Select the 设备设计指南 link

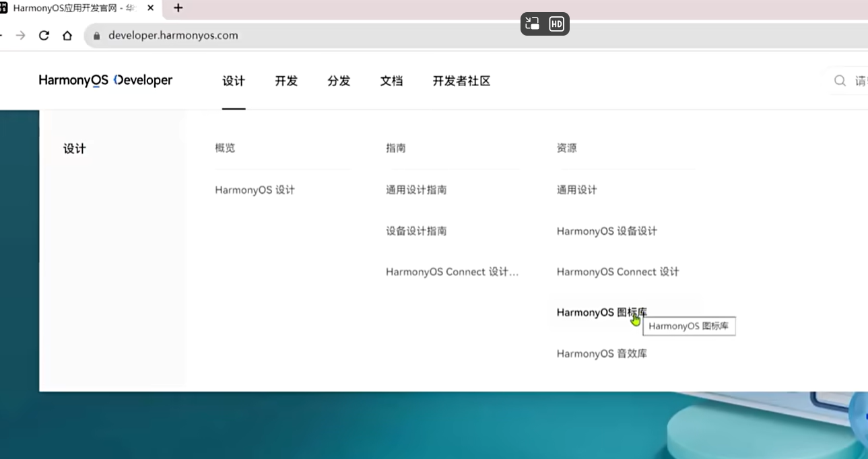click(x=416, y=231)
